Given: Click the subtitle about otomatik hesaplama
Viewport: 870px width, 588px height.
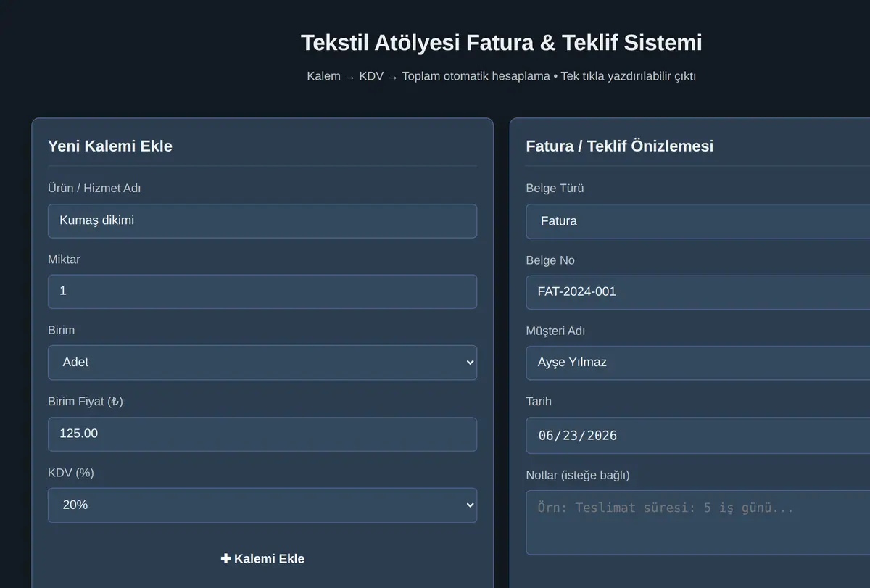Looking at the screenshot, I should (502, 76).
